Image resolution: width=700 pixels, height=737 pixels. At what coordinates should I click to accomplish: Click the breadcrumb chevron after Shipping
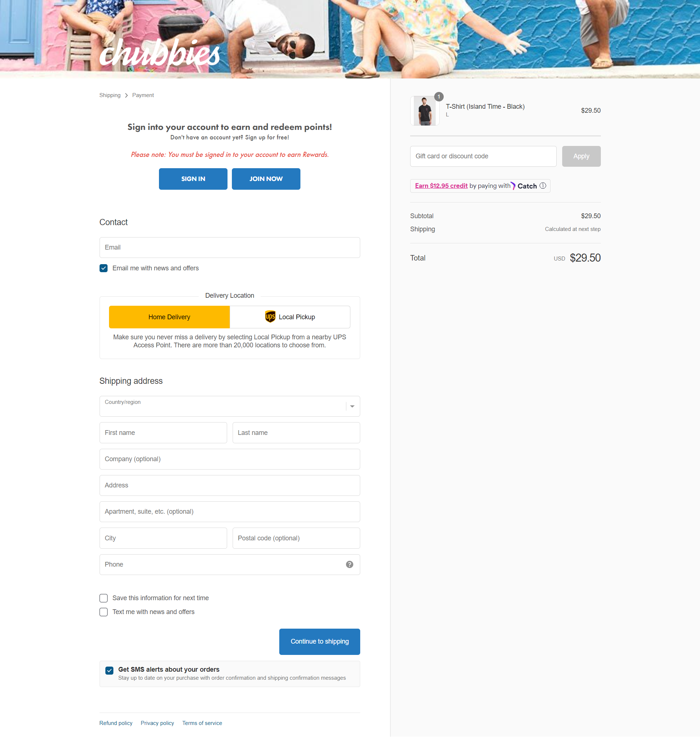[x=127, y=96]
